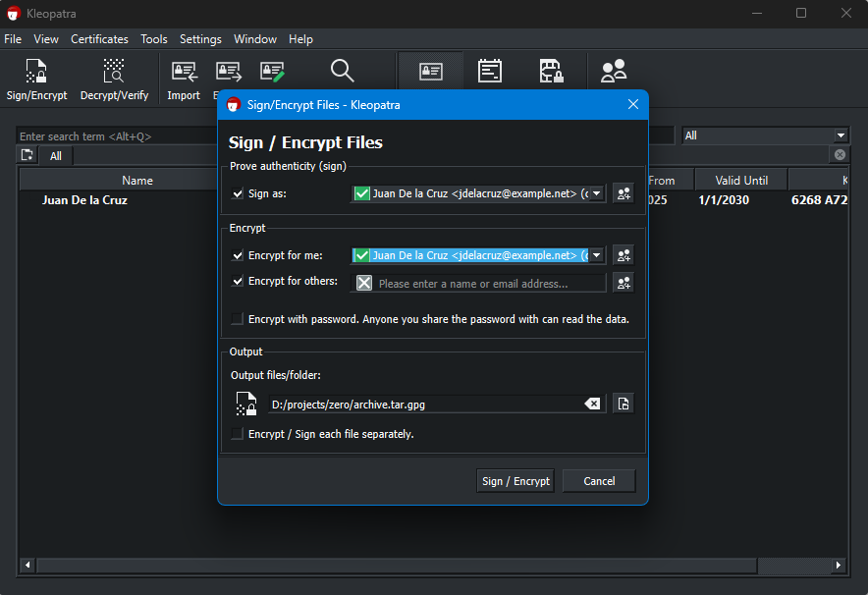Click the browse output file icon button
This screenshot has height=595, width=868.
pyautogui.click(x=623, y=404)
